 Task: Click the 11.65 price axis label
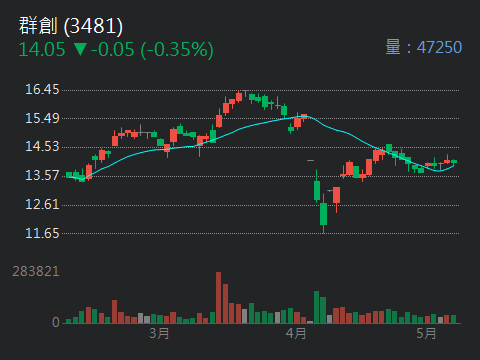[x=42, y=233]
